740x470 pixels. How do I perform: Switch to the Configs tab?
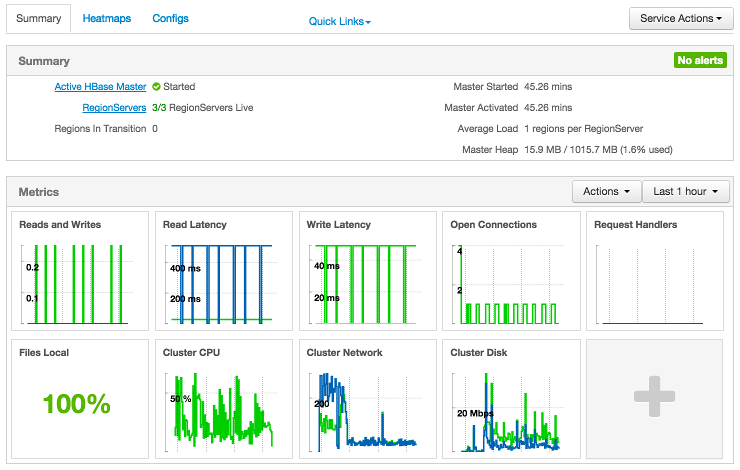click(170, 18)
